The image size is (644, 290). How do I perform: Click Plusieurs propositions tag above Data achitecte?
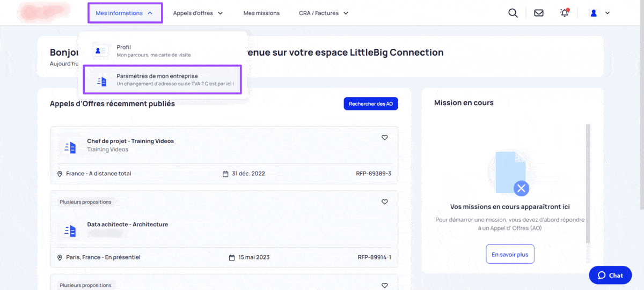click(x=85, y=202)
